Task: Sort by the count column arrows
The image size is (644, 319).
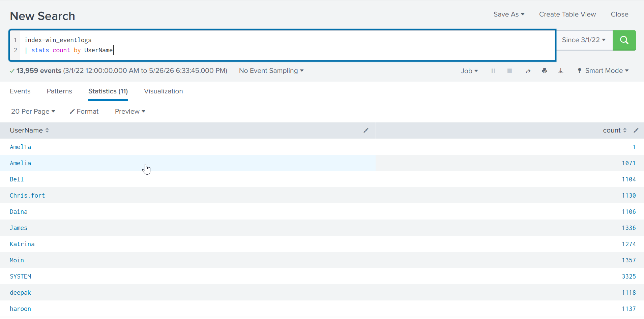Action: pyautogui.click(x=625, y=130)
